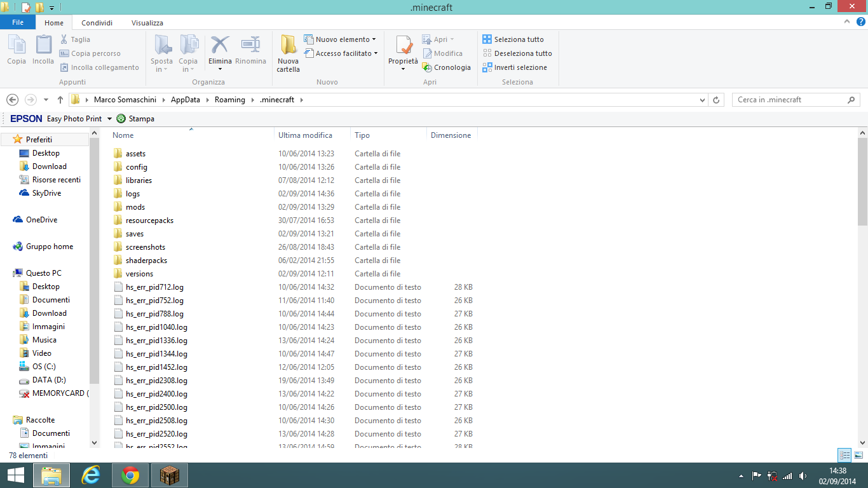Open the address bar history dropdown
Image resolution: width=868 pixels, height=488 pixels.
click(x=702, y=100)
